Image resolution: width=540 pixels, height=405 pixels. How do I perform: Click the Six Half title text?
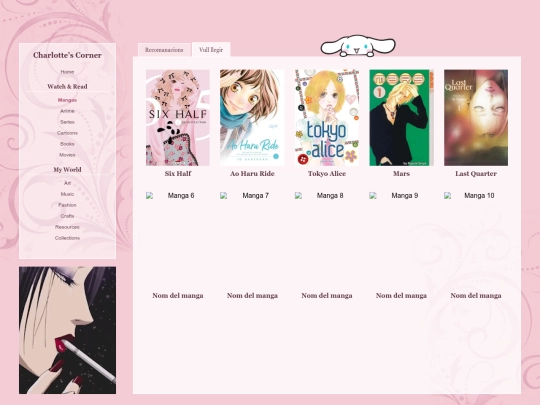coord(178,174)
